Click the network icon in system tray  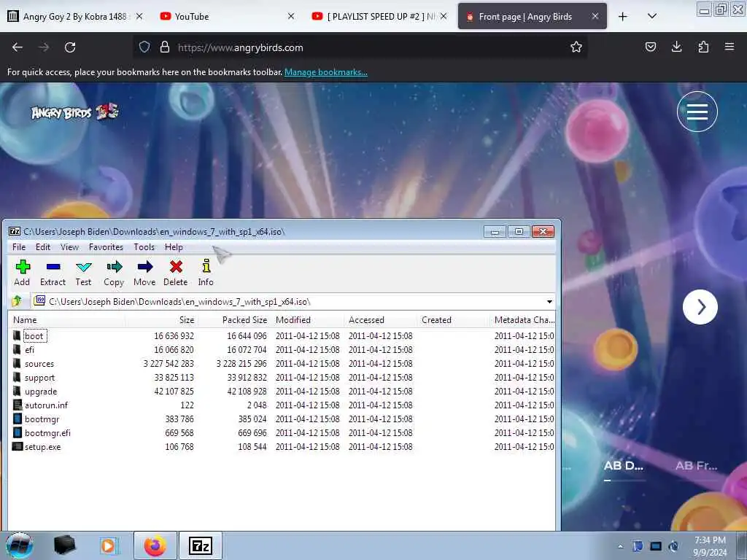pyautogui.click(x=656, y=546)
